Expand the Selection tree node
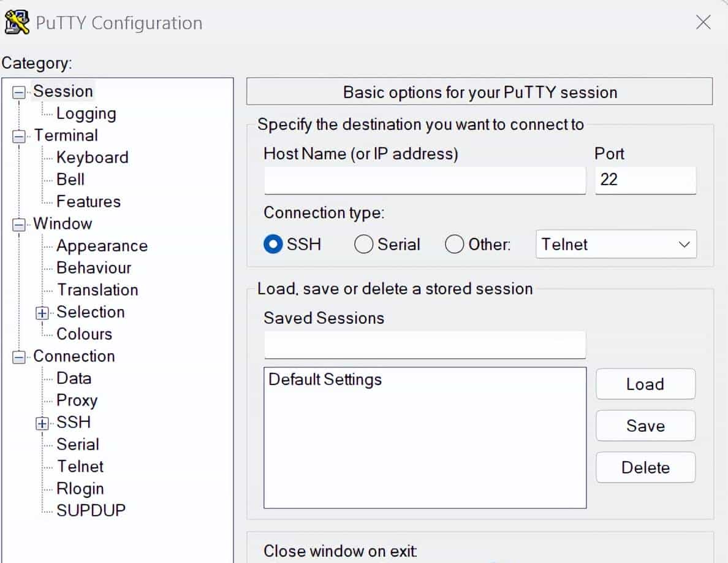This screenshot has height=563, width=728. coord(42,313)
